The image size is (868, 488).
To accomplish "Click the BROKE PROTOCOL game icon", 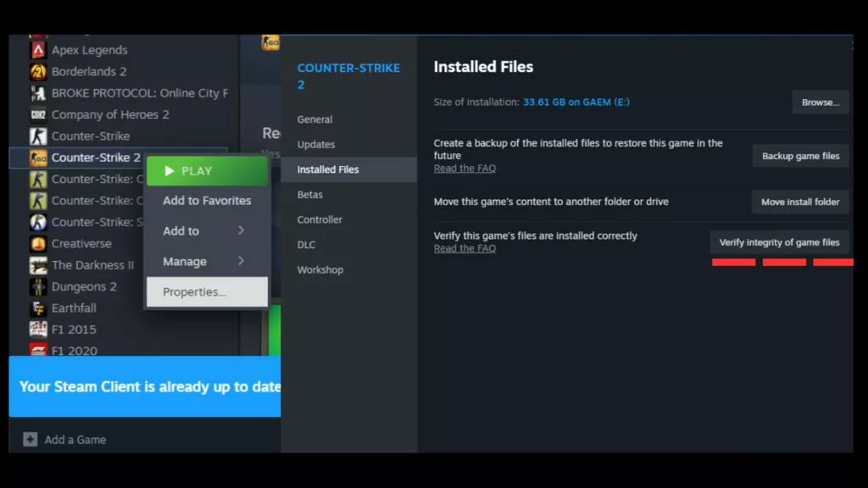I will tap(38, 93).
